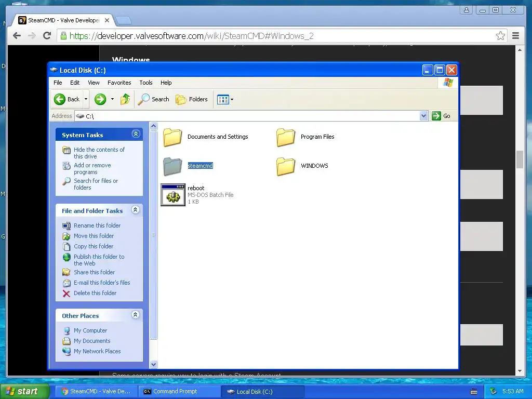Open the Edit menu
This screenshot has height=399, width=532.
click(x=75, y=83)
